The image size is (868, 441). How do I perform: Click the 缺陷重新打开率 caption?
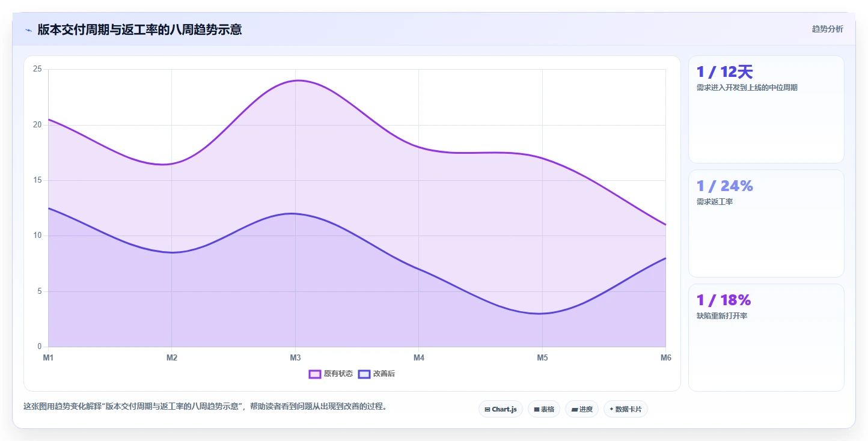722,316
